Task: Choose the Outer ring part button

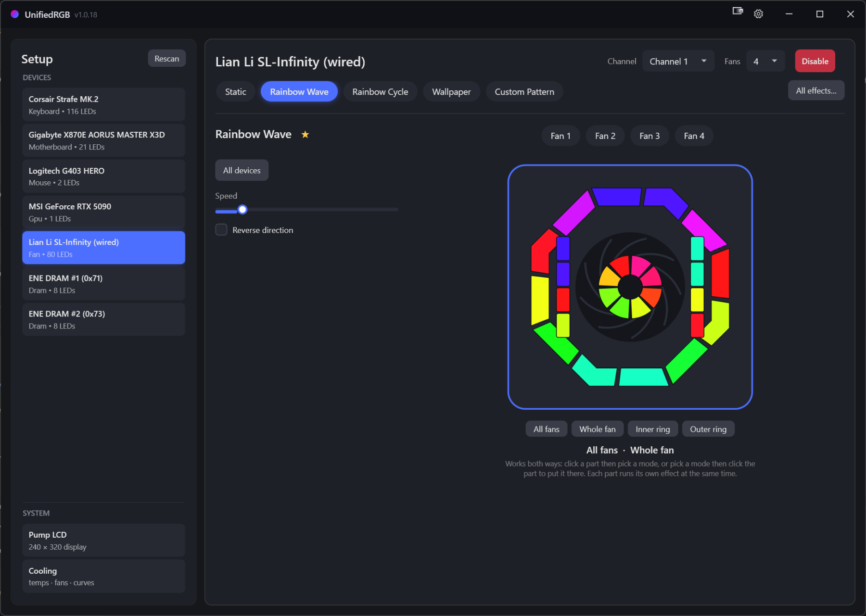Action: [708, 429]
